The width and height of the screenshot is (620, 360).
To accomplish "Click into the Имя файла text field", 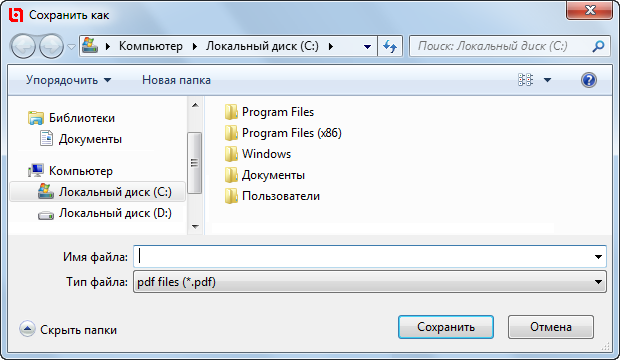I will point(363,257).
